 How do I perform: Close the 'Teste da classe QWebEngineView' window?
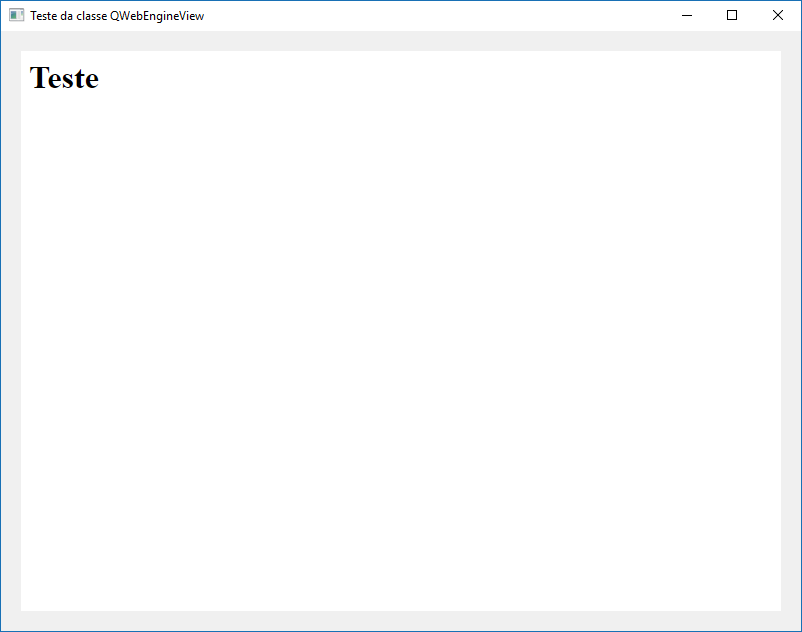778,15
